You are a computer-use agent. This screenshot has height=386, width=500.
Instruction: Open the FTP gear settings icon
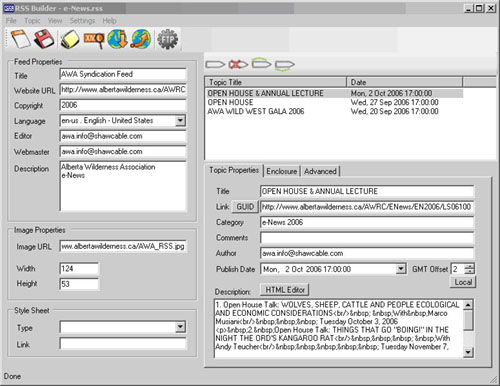167,40
